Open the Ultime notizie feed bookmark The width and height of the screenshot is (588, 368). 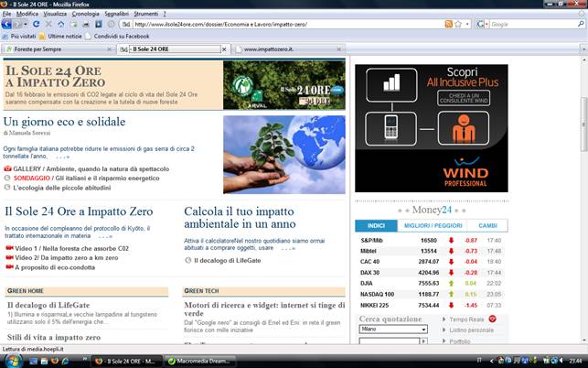[x=60, y=36]
